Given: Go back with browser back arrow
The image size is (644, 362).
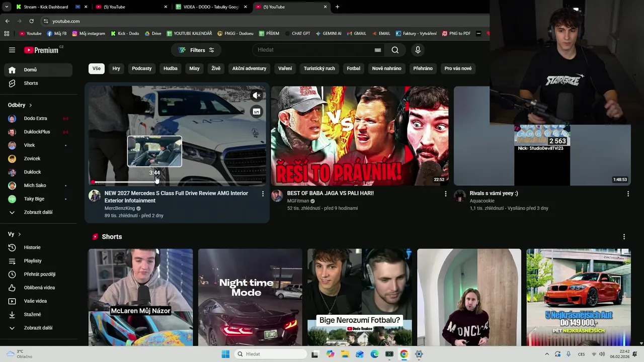Looking at the screenshot, I should (7, 21).
